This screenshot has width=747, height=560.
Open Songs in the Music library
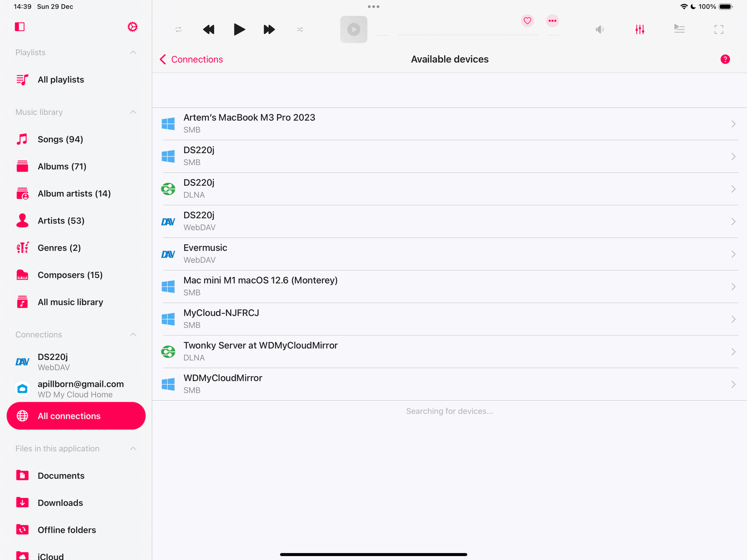60,139
